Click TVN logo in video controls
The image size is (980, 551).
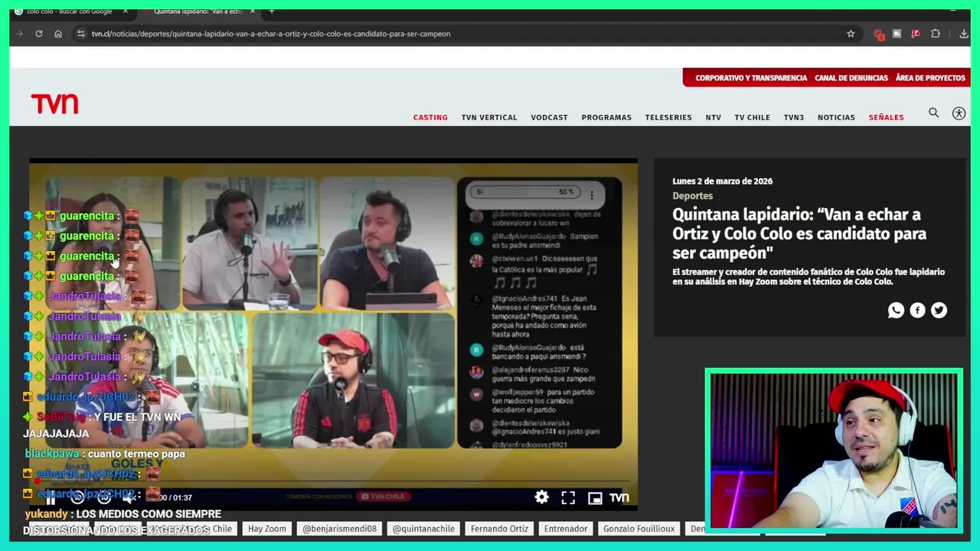point(619,497)
